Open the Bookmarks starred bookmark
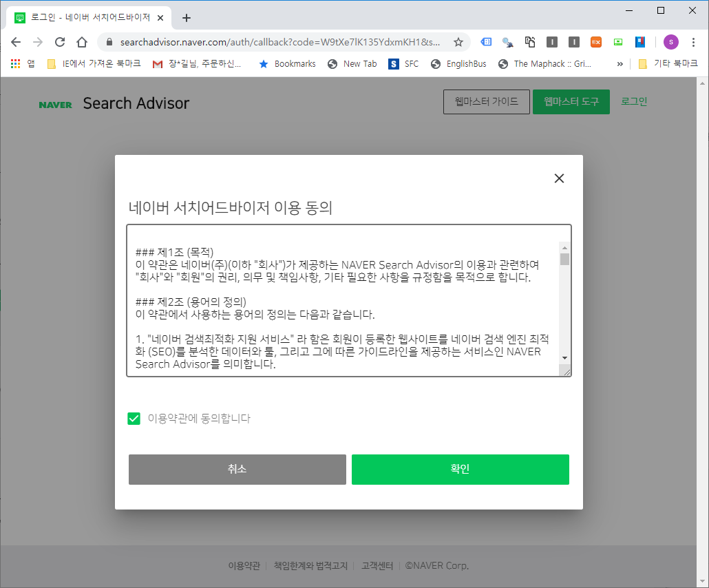 click(x=287, y=64)
